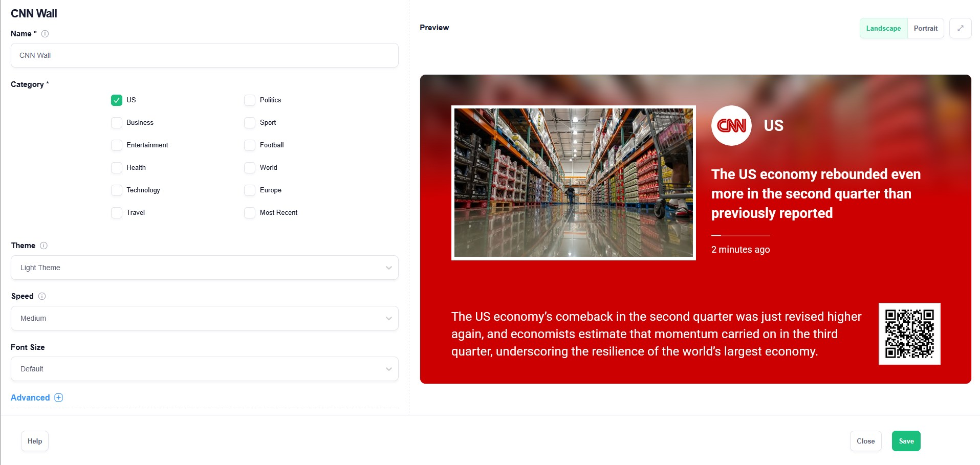Switch preview to Portrait tab

925,28
